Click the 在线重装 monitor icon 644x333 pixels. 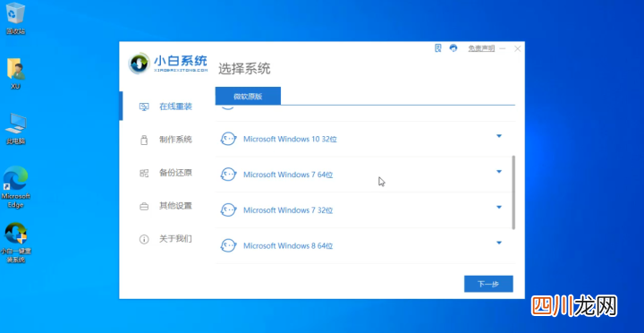coord(144,107)
